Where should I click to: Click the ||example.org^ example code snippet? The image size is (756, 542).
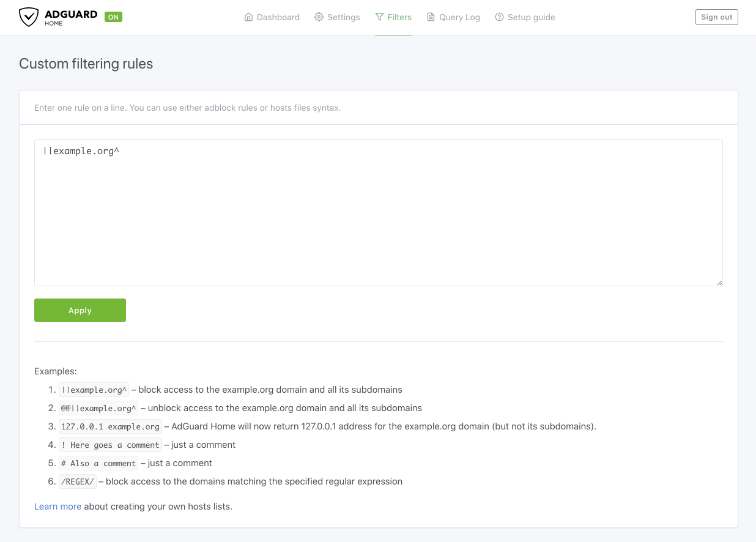tap(94, 390)
